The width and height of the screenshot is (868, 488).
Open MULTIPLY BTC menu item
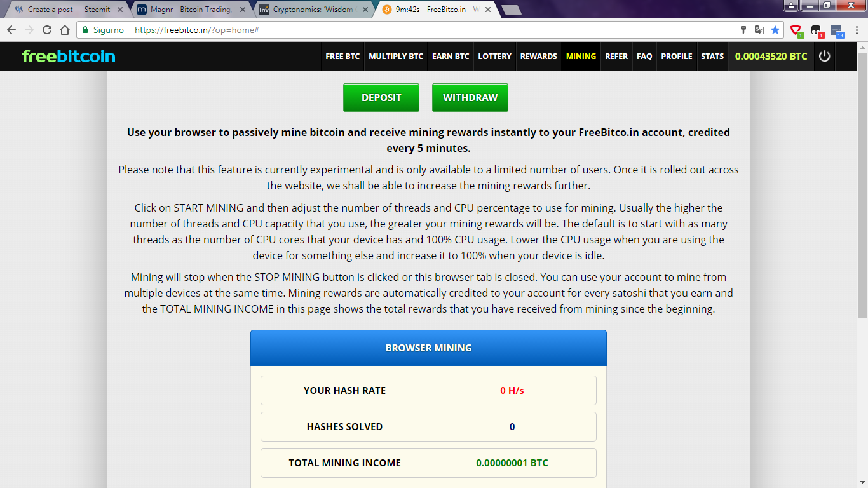[396, 57]
